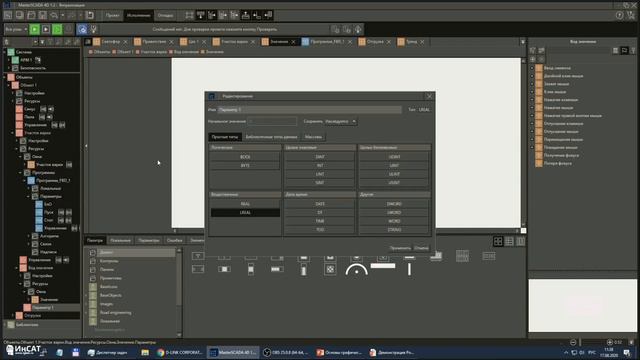Select the arc gauge palette element

click(356, 269)
